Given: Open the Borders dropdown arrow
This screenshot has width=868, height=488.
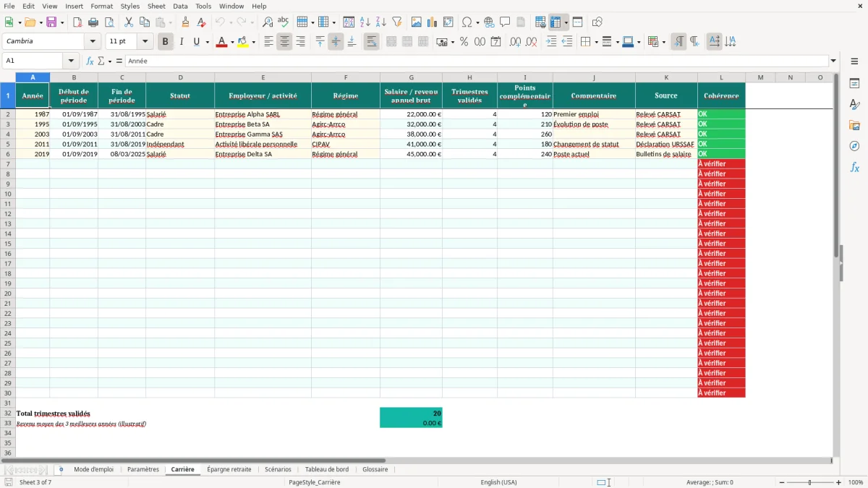Looking at the screenshot, I should tap(596, 42).
